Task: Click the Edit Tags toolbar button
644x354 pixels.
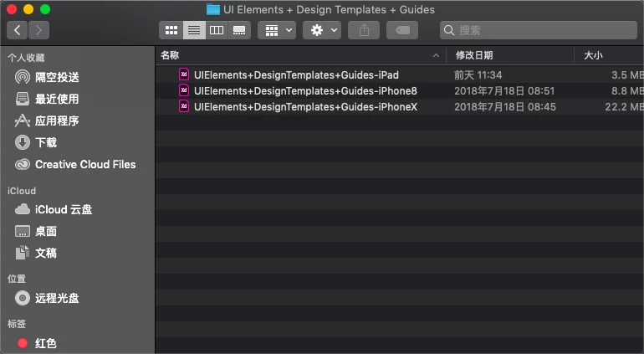Action: [402, 30]
